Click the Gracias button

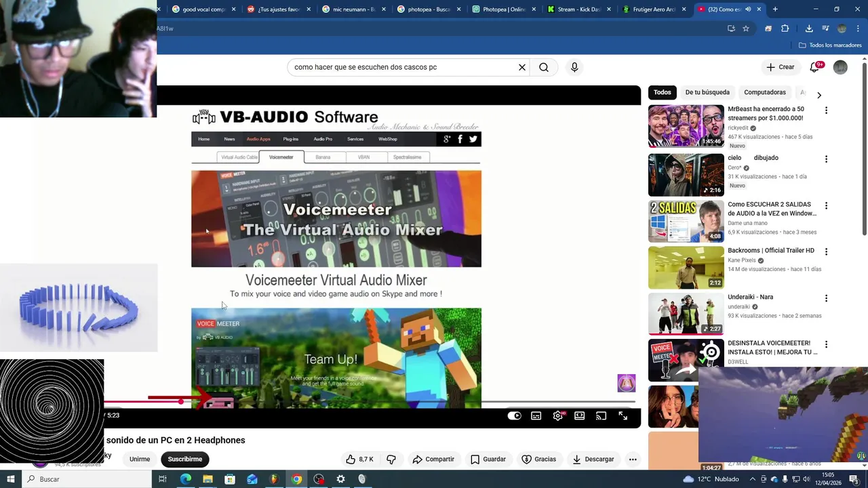[x=538, y=459]
